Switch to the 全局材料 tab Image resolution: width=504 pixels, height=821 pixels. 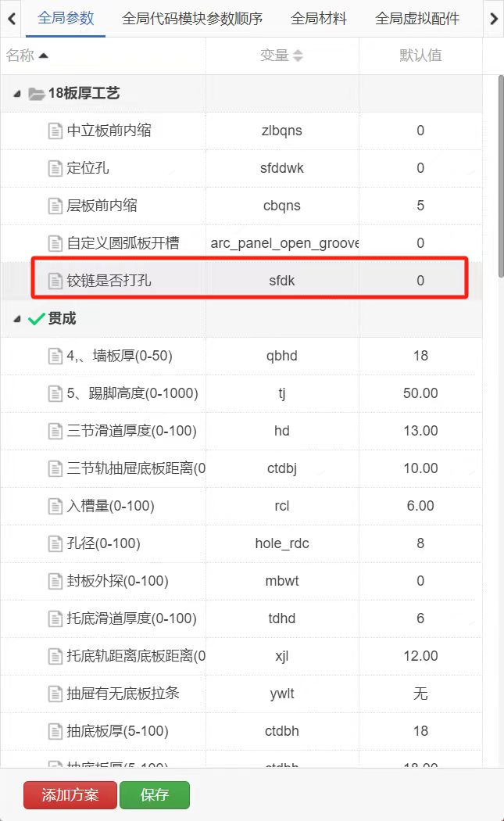click(319, 19)
